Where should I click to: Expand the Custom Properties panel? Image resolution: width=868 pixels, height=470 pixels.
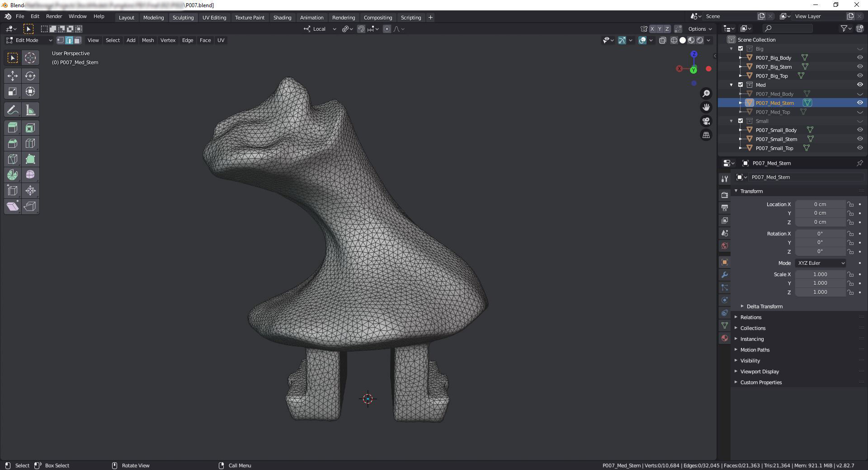tap(760, 382)
